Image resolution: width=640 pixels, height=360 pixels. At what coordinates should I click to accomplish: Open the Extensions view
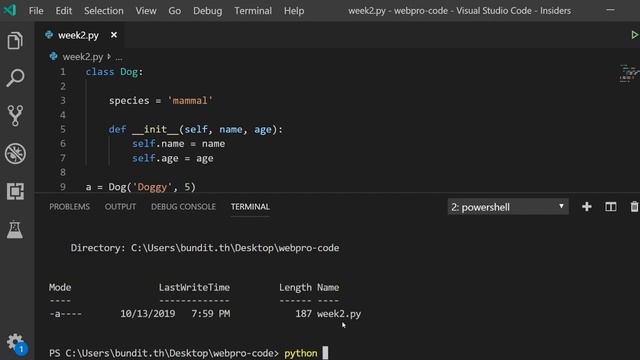[x=15, y=191]
